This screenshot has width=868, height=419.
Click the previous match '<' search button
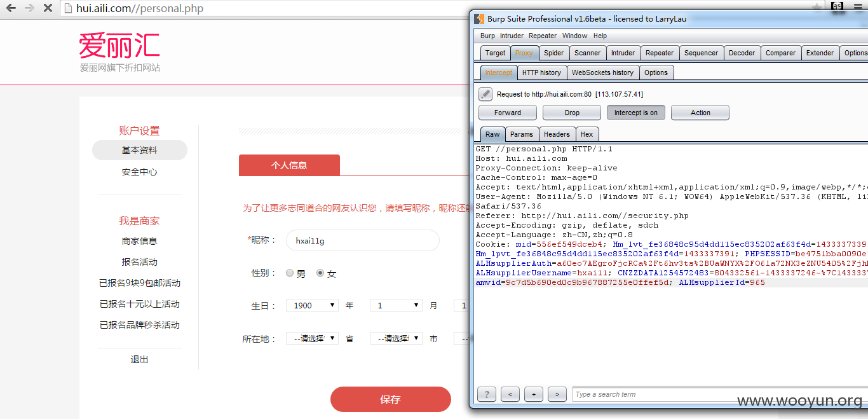(510, 394)
